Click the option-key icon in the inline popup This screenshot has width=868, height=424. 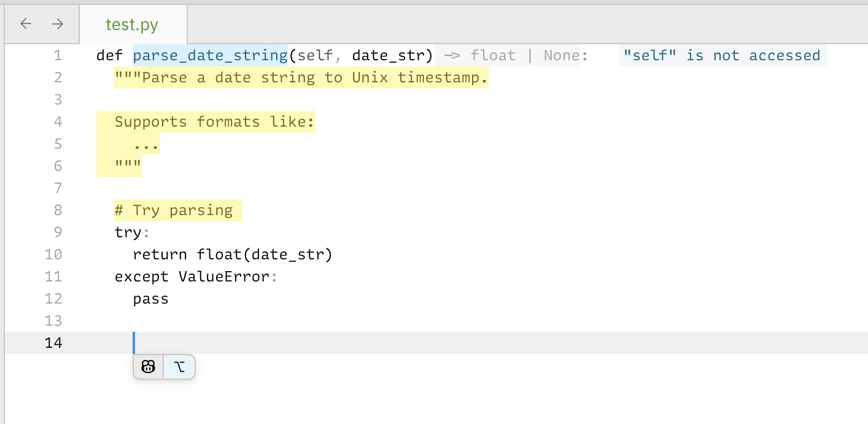(x=179, y=367)
